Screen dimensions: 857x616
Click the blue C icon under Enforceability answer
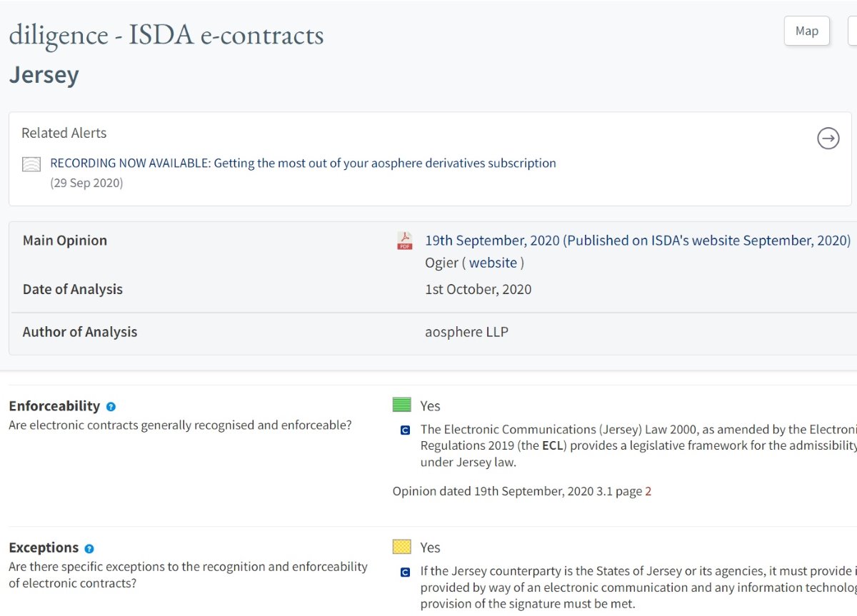click(406, 430)
